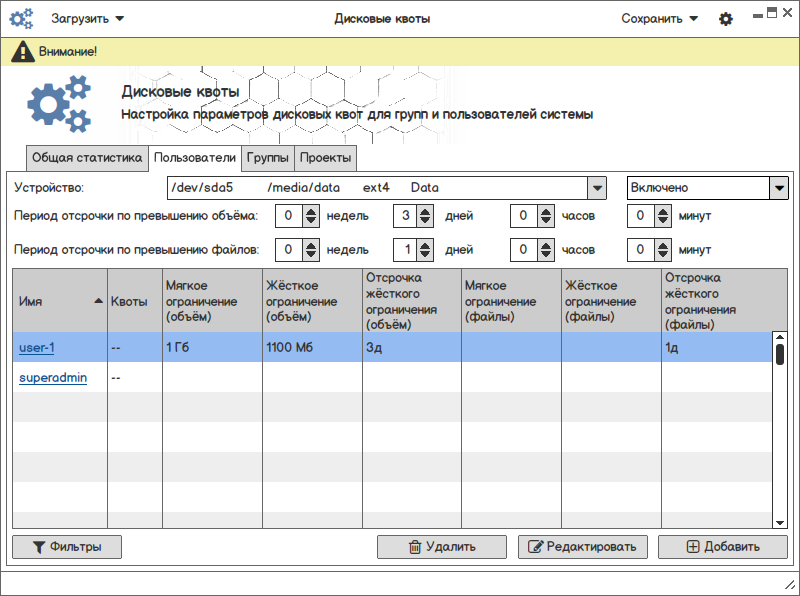This screenshot has height=596, width=800.
Task: Click the table's vertical scrollbar down arrow
Action: pos(780,521)
